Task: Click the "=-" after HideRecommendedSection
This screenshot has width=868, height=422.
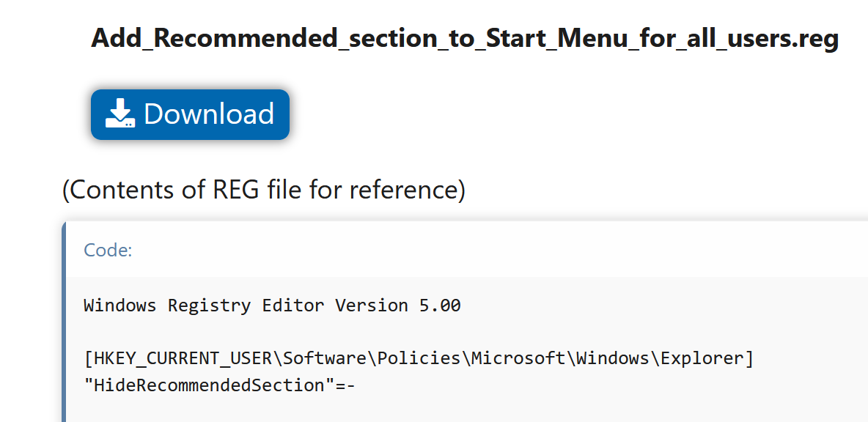Action: [345, 385]
